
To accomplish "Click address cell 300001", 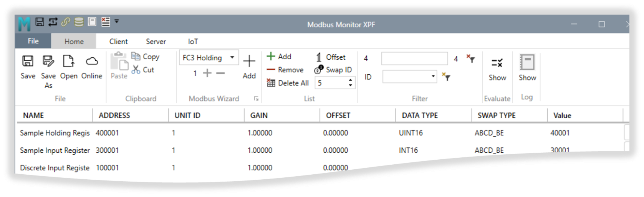I will pos(107,150).
